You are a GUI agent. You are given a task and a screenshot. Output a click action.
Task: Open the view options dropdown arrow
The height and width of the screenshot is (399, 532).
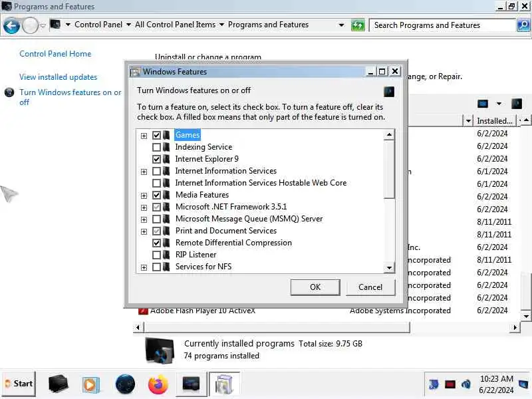[499, 104]
